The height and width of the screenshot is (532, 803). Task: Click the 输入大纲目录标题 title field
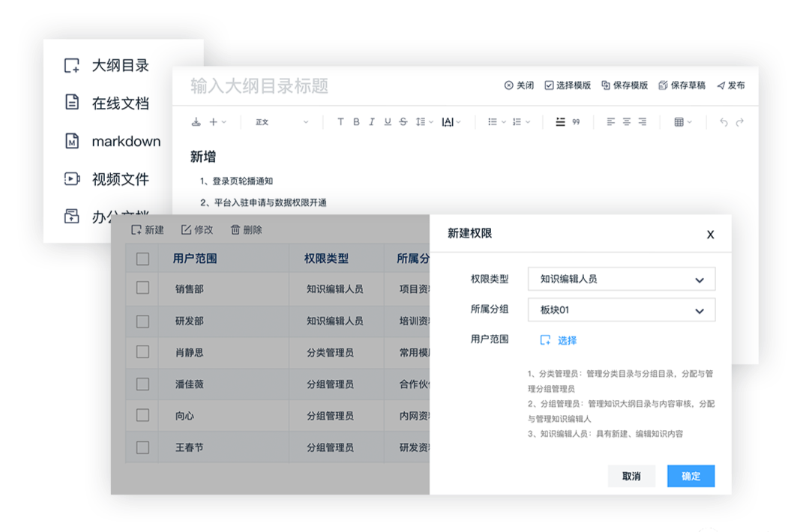(259, 86)
